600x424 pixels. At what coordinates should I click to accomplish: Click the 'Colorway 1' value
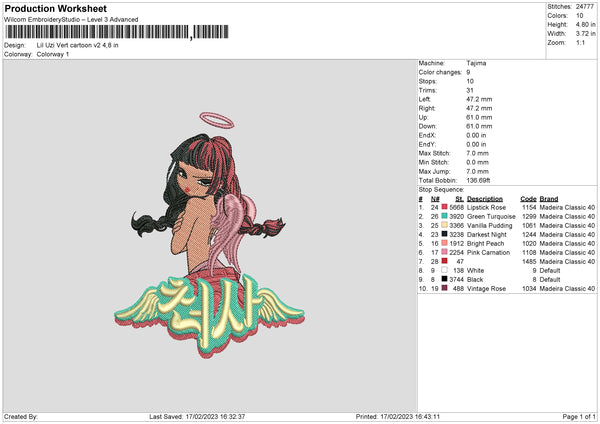[x=53, y=54]
